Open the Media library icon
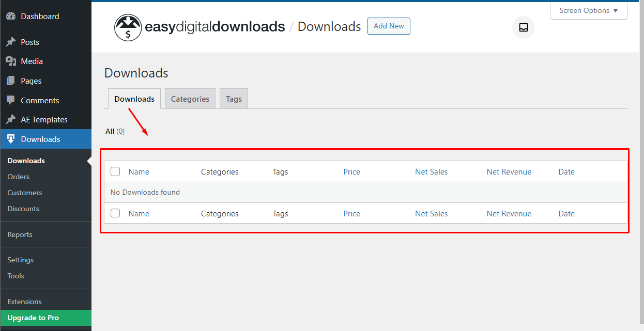Image resolution: width=644 pixels, height=331 pixels. [x=12, y=61]
